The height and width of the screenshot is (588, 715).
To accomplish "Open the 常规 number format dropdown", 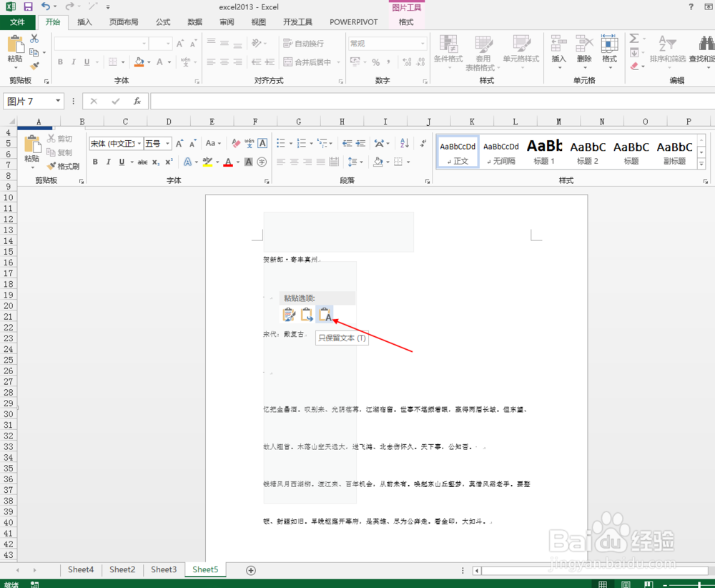I will [x=388, y=44].
